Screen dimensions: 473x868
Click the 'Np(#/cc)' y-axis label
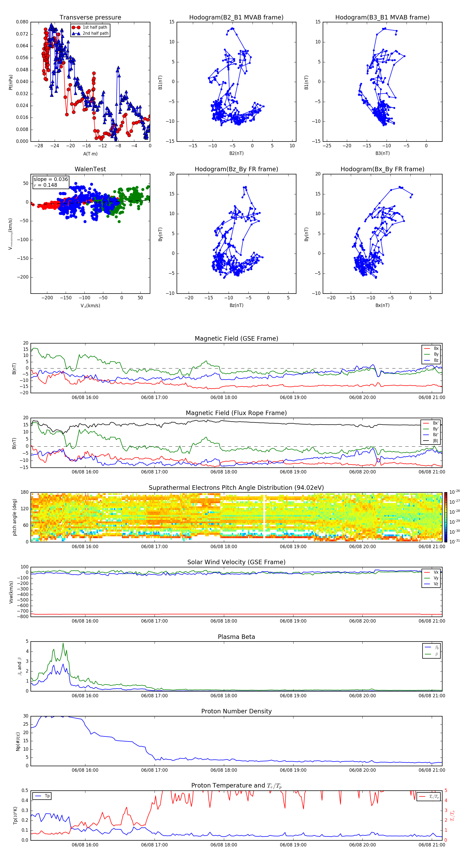point(18,741)
